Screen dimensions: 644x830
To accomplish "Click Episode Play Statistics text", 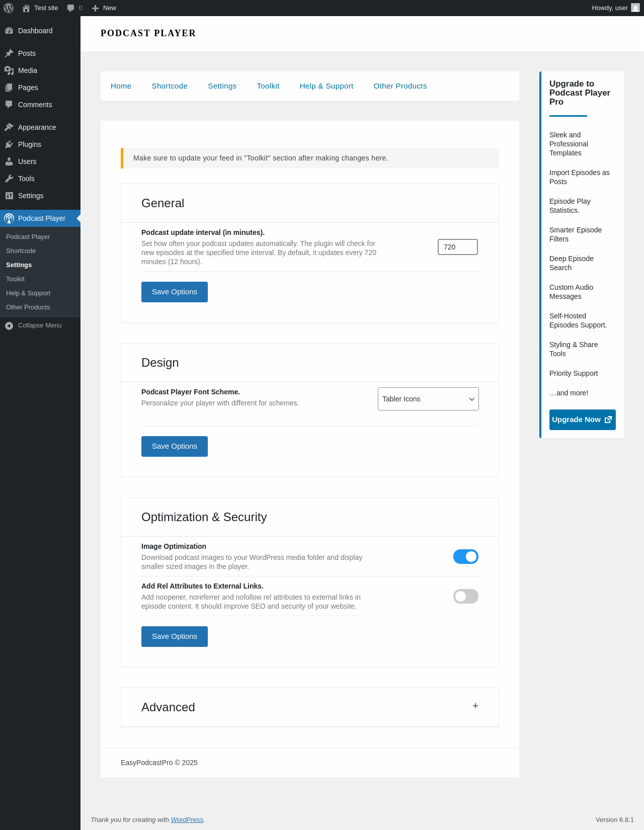I will 570,206.
